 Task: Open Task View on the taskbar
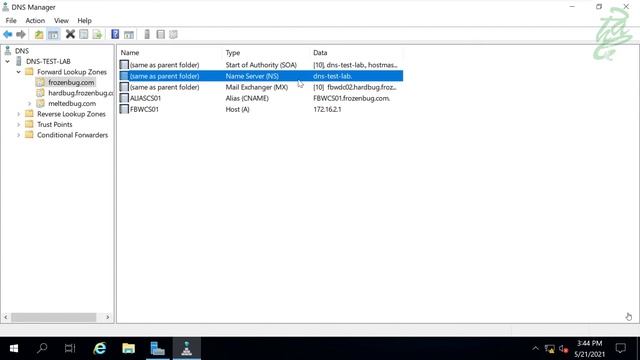coord(70,348)
